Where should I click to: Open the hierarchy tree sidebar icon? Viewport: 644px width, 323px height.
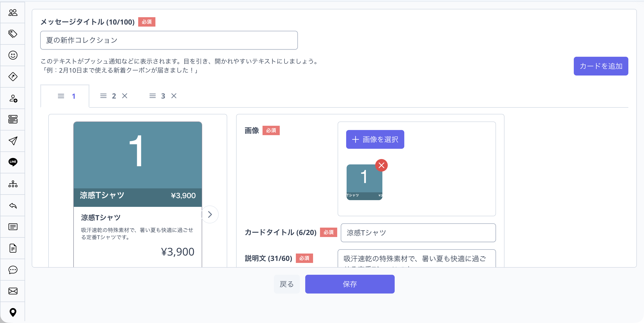click(13, 184)
